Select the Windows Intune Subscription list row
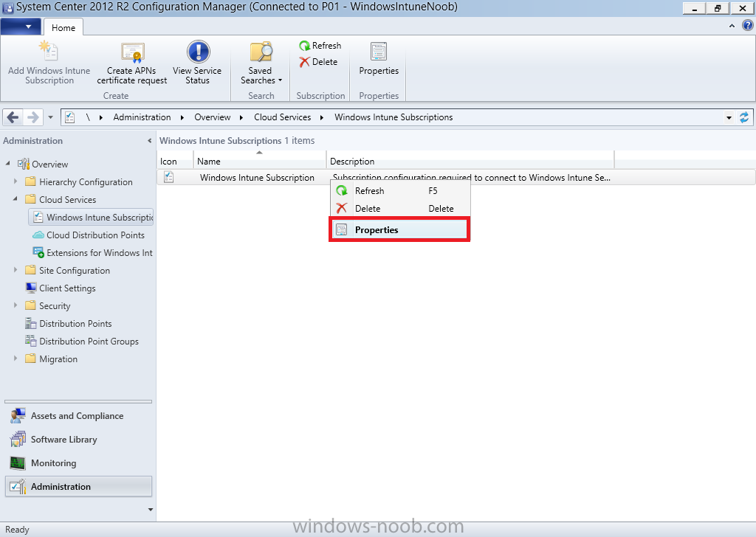Image resolution: width=756 pixels, height=537 pixels. click(456, 177)
